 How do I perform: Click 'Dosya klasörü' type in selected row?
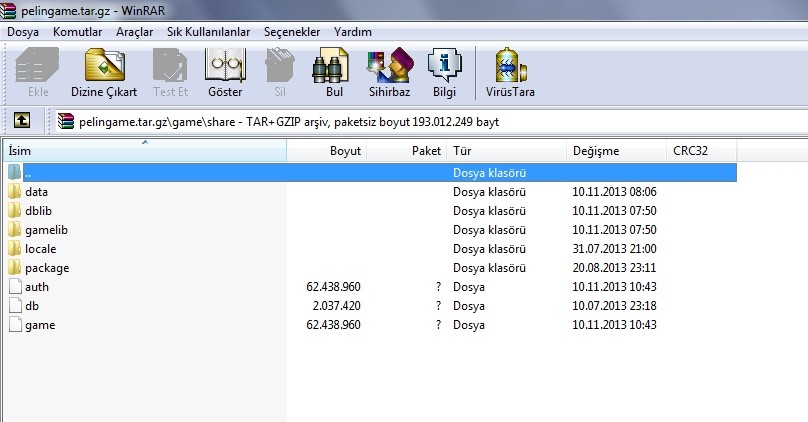click(490, 173)
